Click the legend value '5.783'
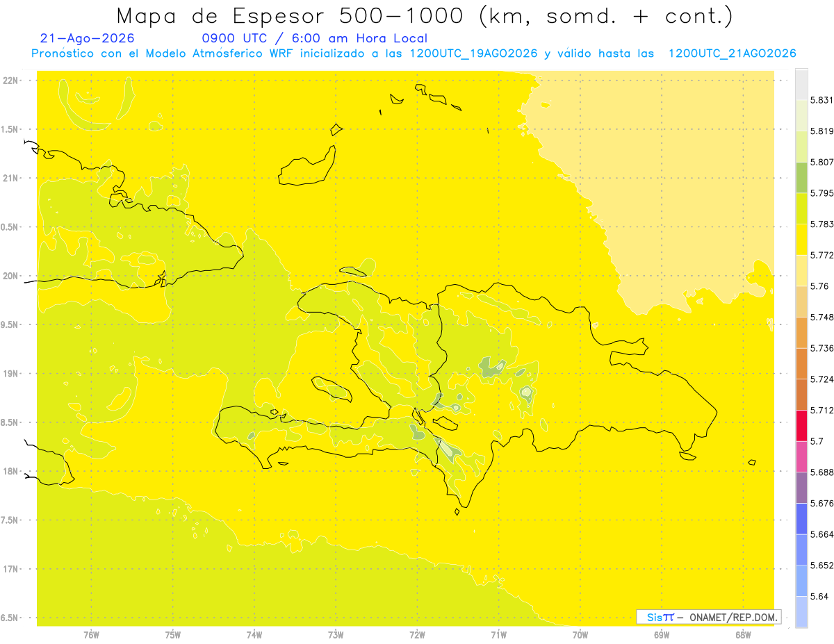834x644 pixels. (x=821, y=224)
